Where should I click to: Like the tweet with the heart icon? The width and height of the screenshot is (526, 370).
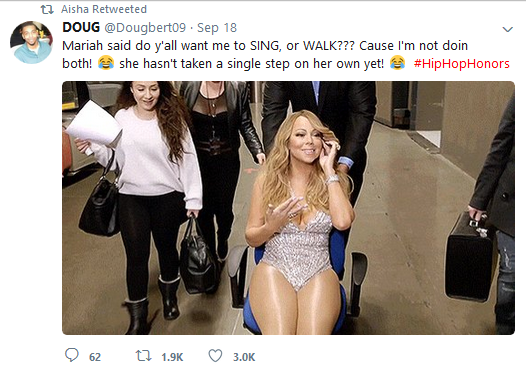[x=215, y=356]
